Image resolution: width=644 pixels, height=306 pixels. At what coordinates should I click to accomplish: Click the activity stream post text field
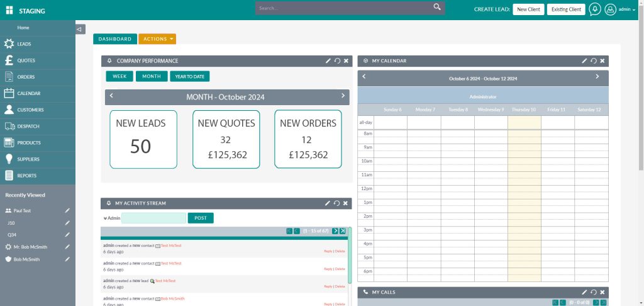pyautogui.click(x=153, y=218)
